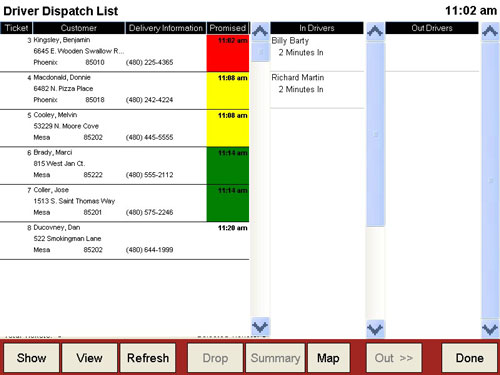Image resolution: width=500 pixels, height=375 pixels.
Task: Click the View button
Action: [x=89, y=358]
